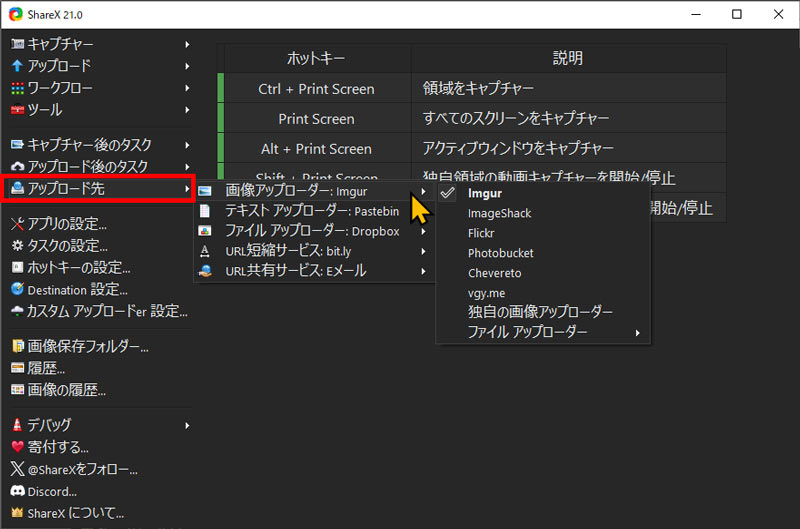Open ホットキーの設定... dialog
The width and height of the screenshot is (800, 529).
(79, 267)
